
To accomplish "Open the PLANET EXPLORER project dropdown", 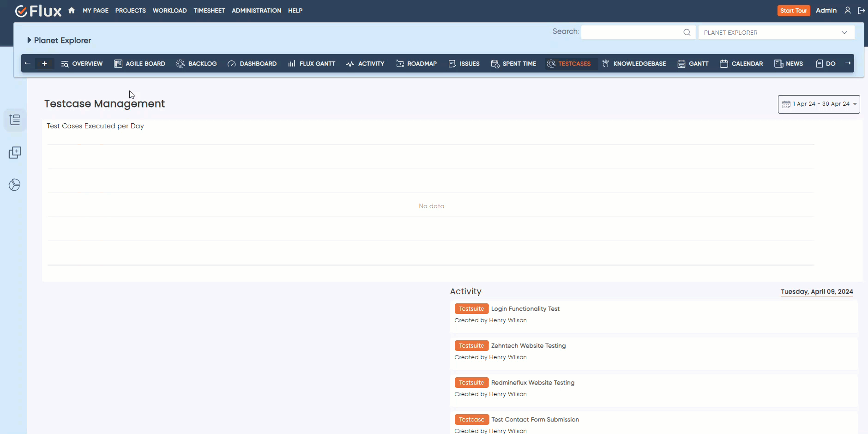I will click(x=776, y=32).
